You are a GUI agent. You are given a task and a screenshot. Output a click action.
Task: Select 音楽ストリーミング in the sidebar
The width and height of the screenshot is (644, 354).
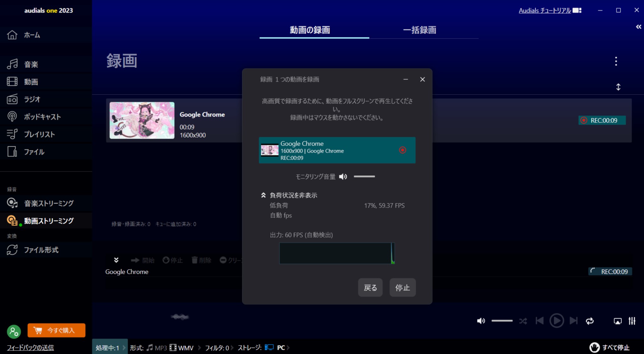click(46, 203)
